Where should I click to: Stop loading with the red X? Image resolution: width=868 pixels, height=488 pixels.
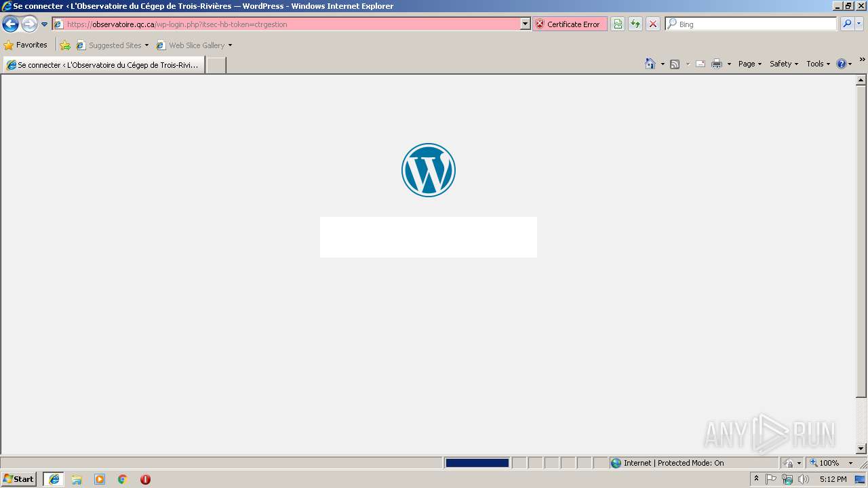point(653,24)
